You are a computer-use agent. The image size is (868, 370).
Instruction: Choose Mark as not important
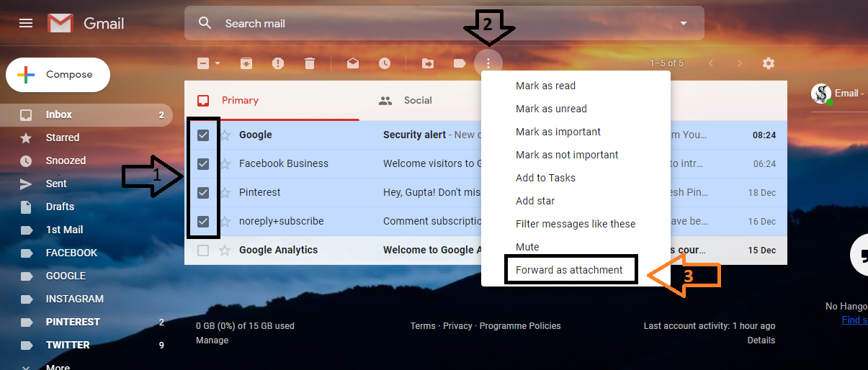click(576, 155)
